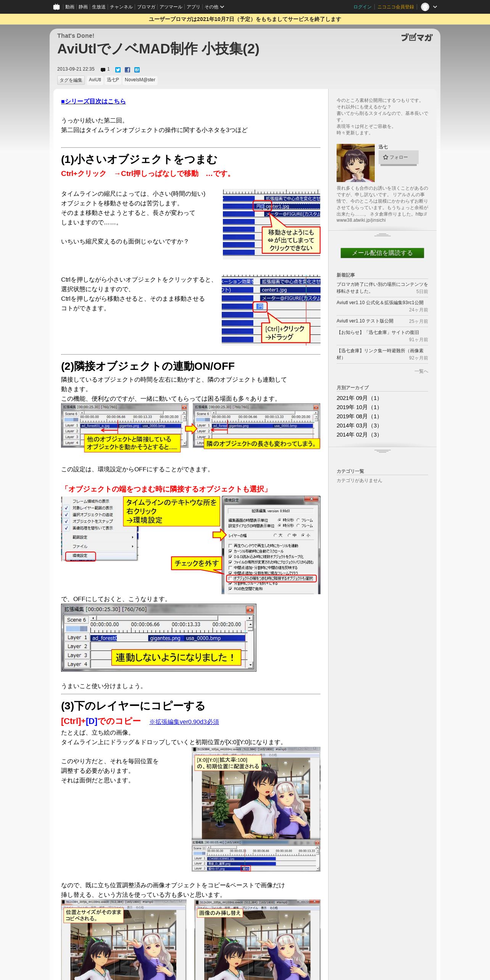
Task: Go to 静画 in the top menu
Action: pos(83,7)
